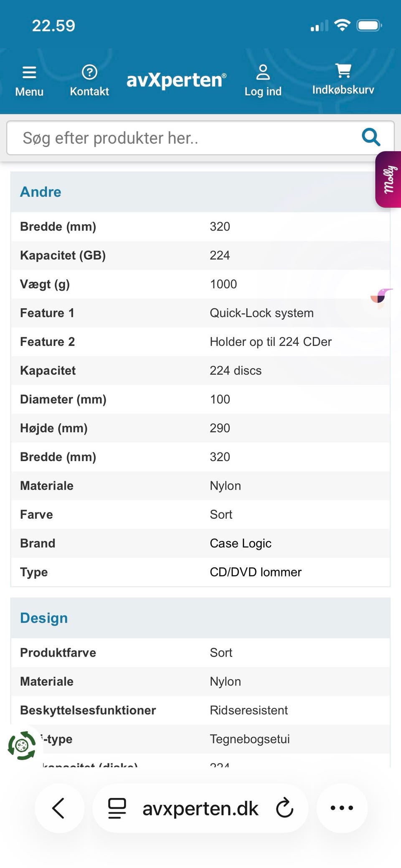This screenshot has height=868, width=401.
Task: Open the hamburger Menu icon
Action: click(x=29, y=73)
